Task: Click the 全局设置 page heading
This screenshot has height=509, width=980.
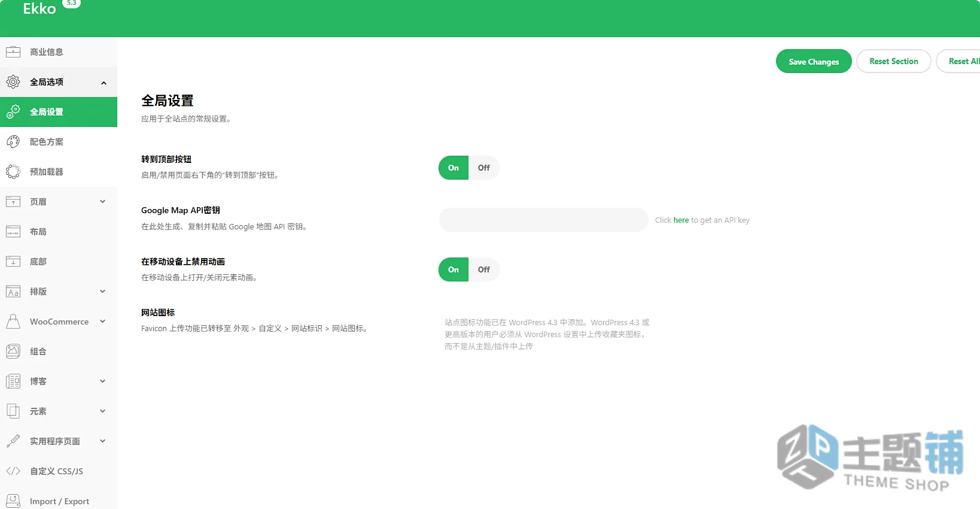Action: pyautogui.click(x=168, y=101)
